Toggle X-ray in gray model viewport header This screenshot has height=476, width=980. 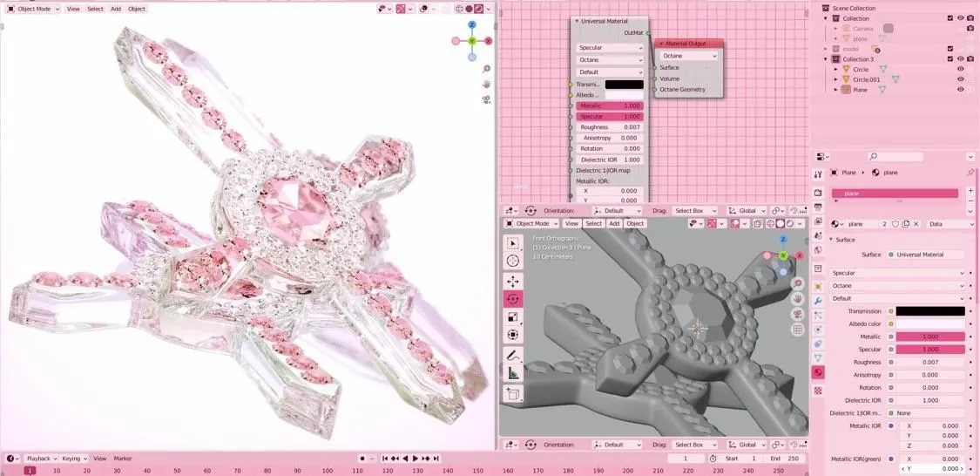758,223
